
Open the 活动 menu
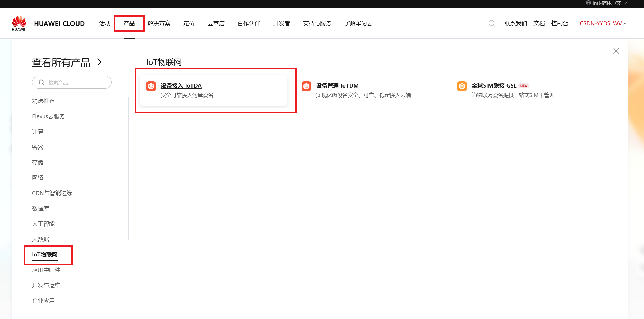pyautogui.click(x=105, y=23)
